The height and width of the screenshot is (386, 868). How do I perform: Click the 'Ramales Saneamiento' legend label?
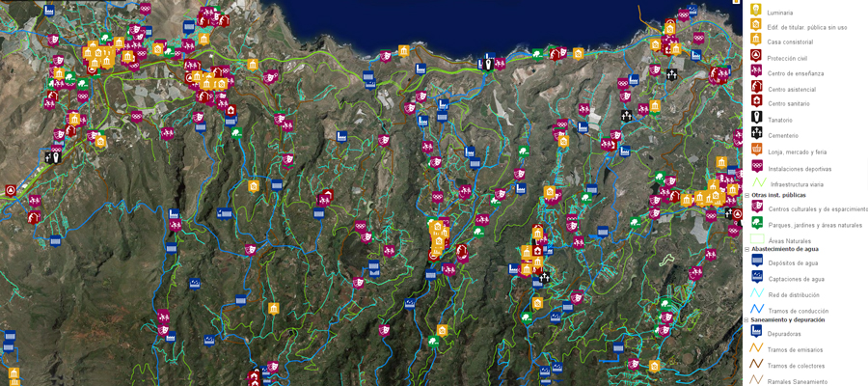click(798, 381)
